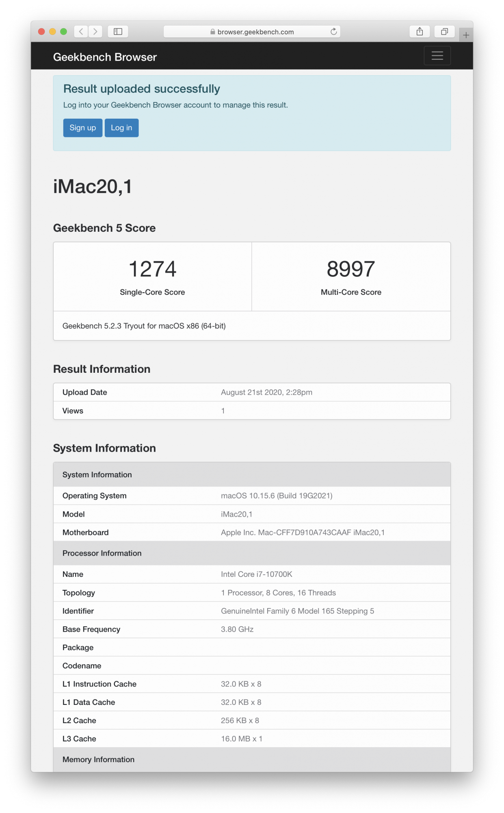The width and height of the screenshot is (504, 813).
Task: Click the Views row label
Action: coord(73,411)
